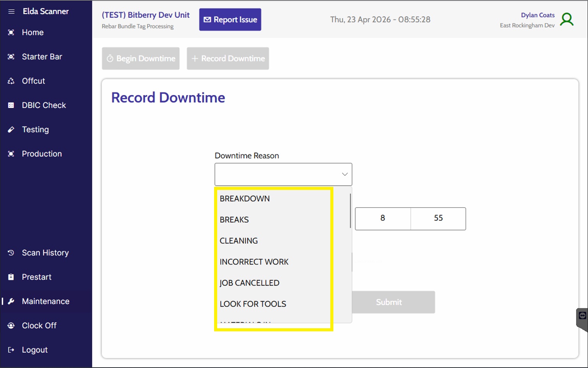Click the Prestart clipboard icon
This screenshot has height=368, width=588.
[11, 277]
